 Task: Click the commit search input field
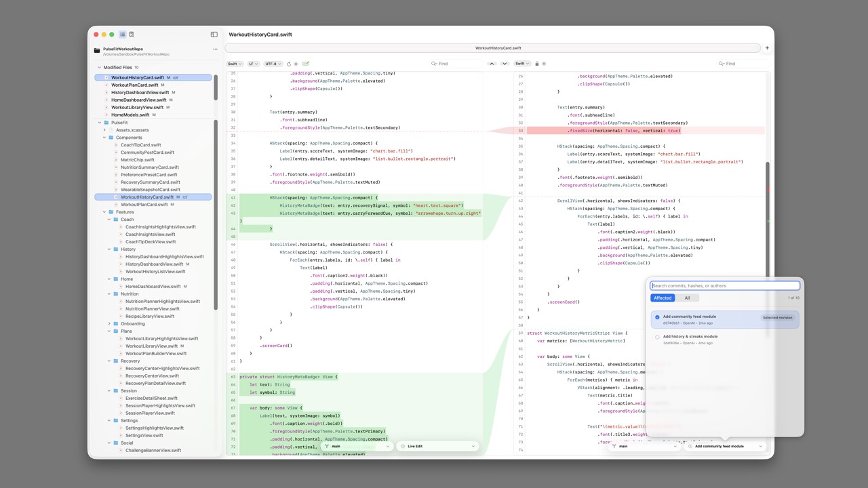click(725, 286)
